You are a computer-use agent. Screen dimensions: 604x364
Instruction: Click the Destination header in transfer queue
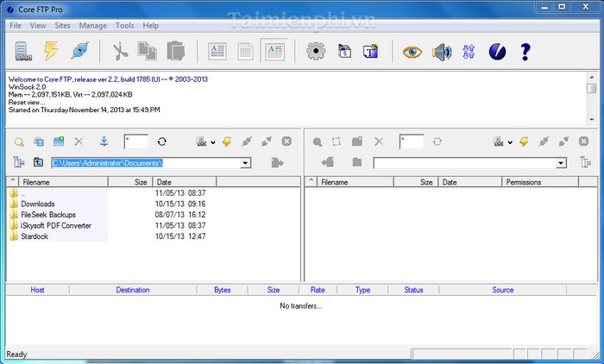point(133,290)
